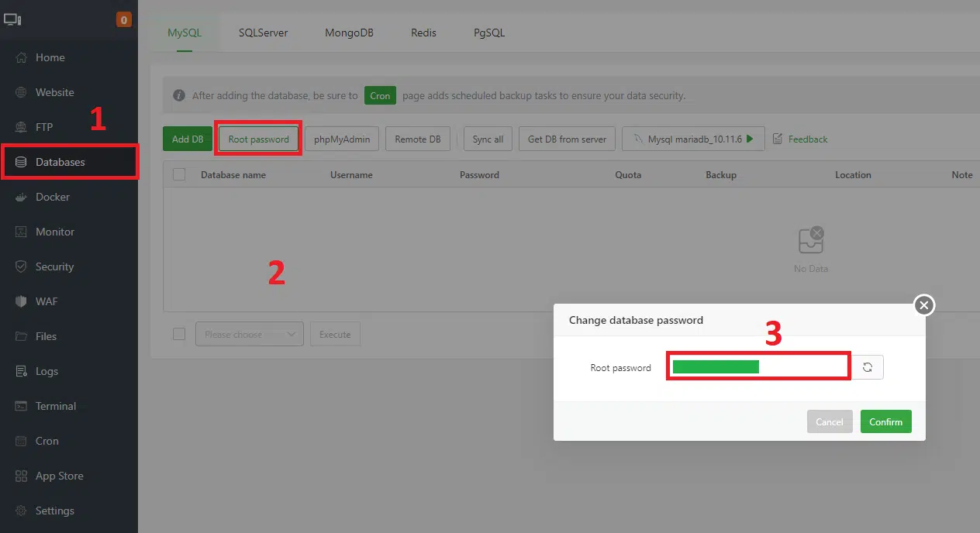This screenshot has height=533, width=980.
Task: Click the green play arrow beside mariadb version
Action: (750, 139)
